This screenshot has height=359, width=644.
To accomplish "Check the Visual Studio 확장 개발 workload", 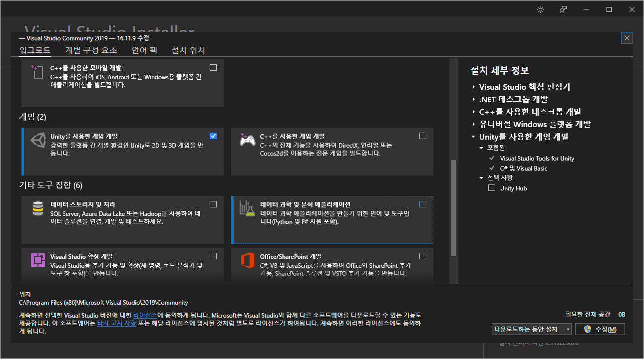I will [x=213, y=256].
